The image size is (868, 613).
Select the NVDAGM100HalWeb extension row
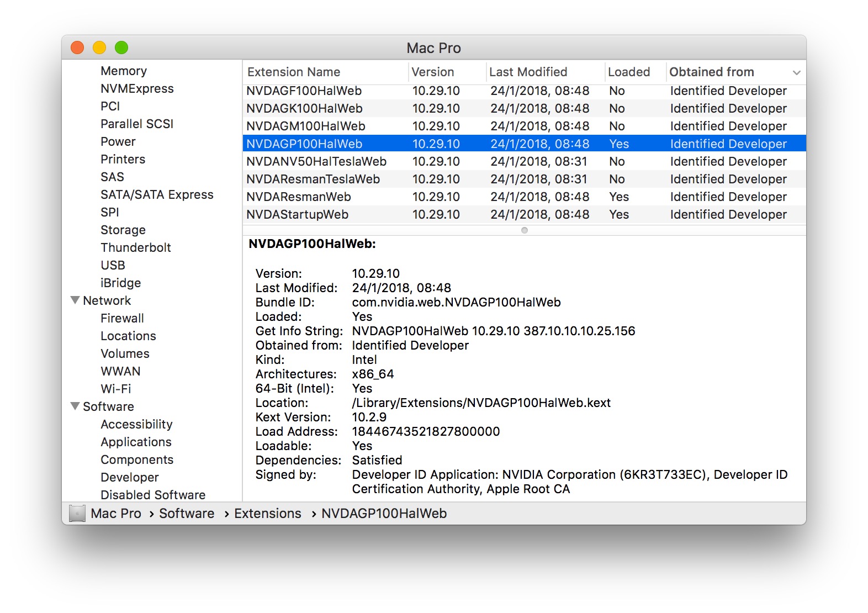(524, 126)
